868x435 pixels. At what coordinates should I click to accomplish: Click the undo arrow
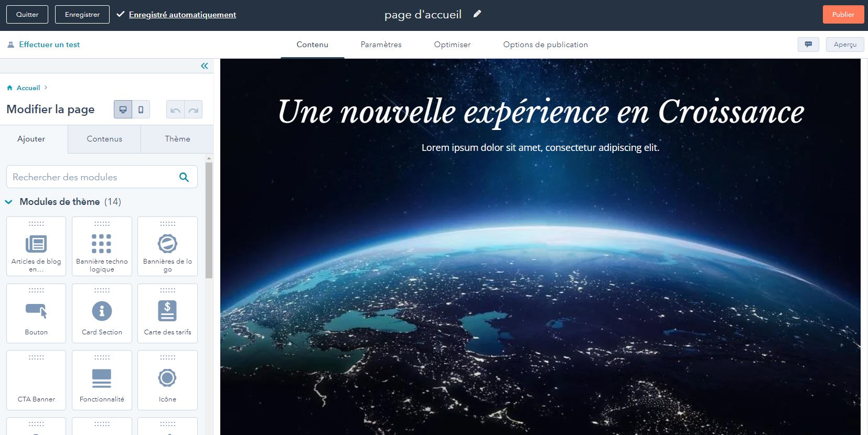[x=175, y=110]
